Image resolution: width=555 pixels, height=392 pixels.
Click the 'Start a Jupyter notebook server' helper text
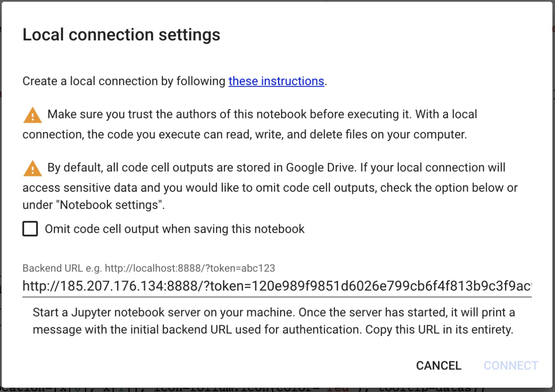(x=273, y=321)
